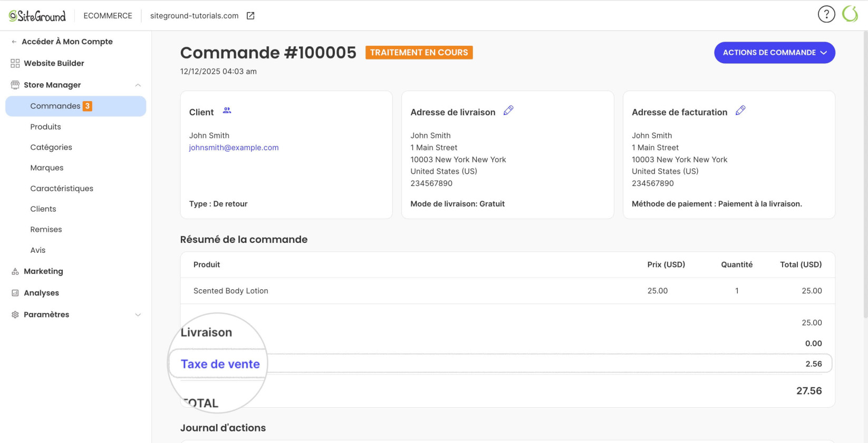Click the Marketing sidebar icon
The width and height of the screenshot is (868, 443).
tap(15, 271)
